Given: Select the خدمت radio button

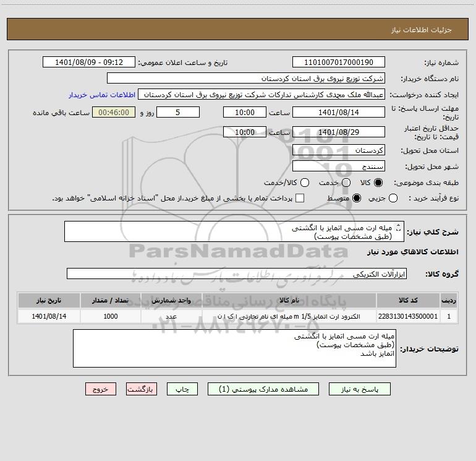Looking at the screenshot, I should pos(346,183).
